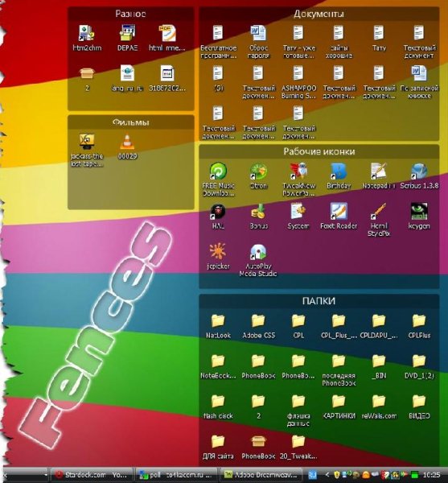This screenshot has height=483, width=448.
Task: Click the RU language indicator
Action: 313,475
